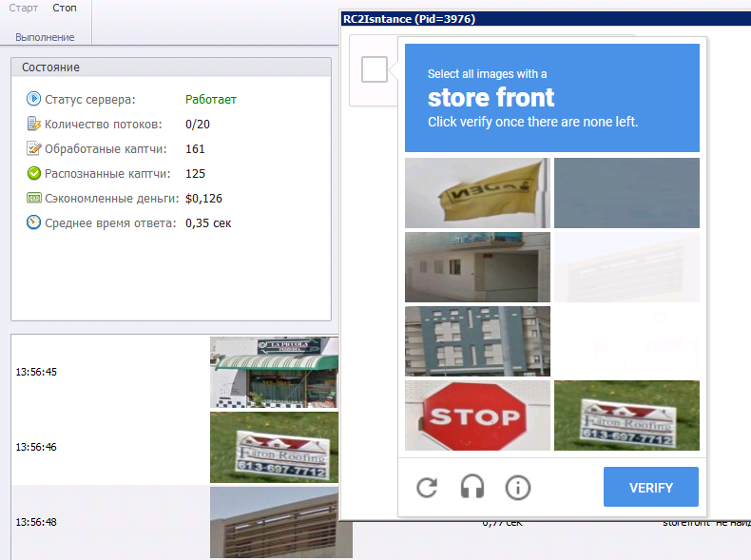Viewport: 751px width, 560px height.
Task: Click the thread count icon
Action: [x=33, y=124]
